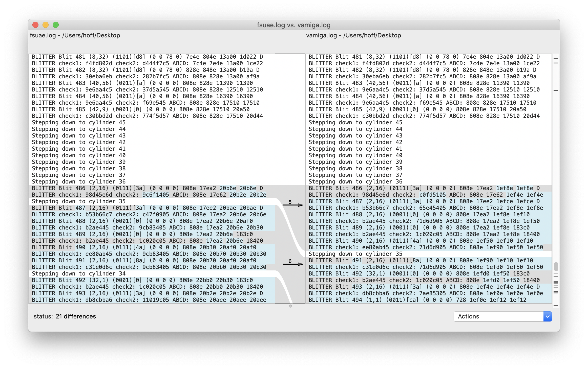The image size is (588, 369).
Task: Select 'Stepping down to cylinder 34' line
Action: (x=79, y=274)
